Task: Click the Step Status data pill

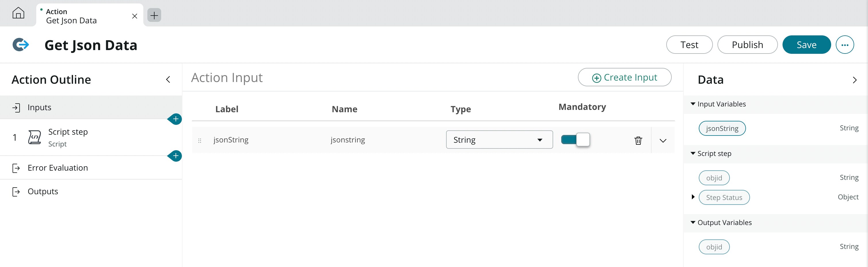Action: pyautogui.click(x=724, y=197)
